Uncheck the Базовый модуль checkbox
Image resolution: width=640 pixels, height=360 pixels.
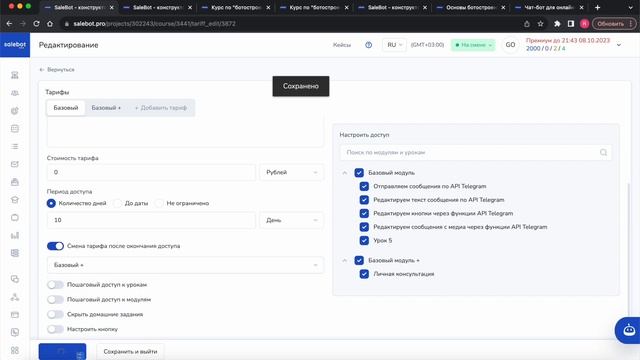[x=359, y=173]
